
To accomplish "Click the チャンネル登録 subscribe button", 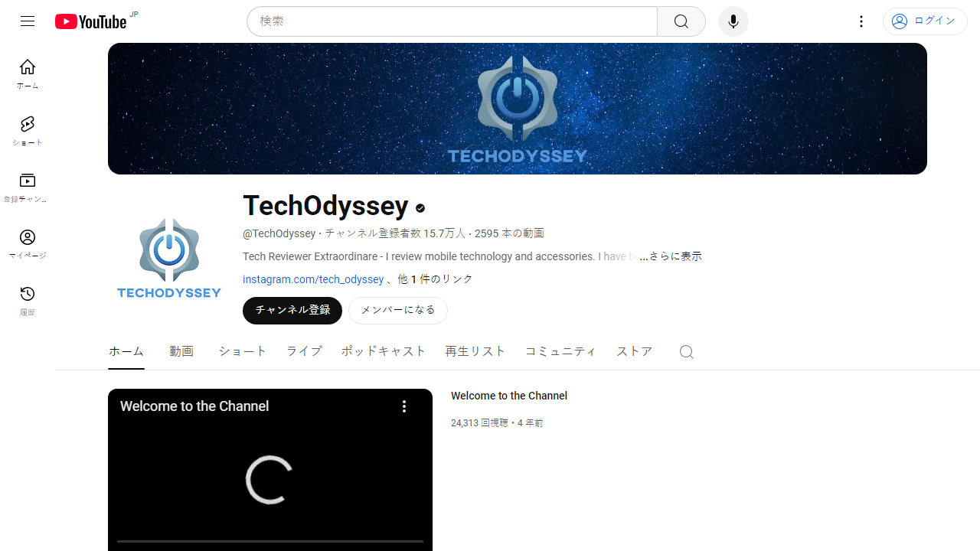I will click(292, 310).
